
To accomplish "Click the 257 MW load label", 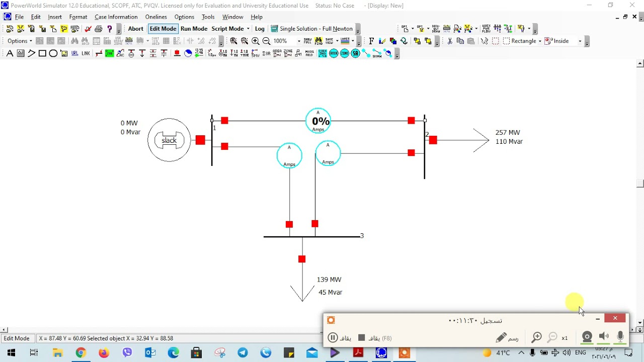I will point(508,133).
